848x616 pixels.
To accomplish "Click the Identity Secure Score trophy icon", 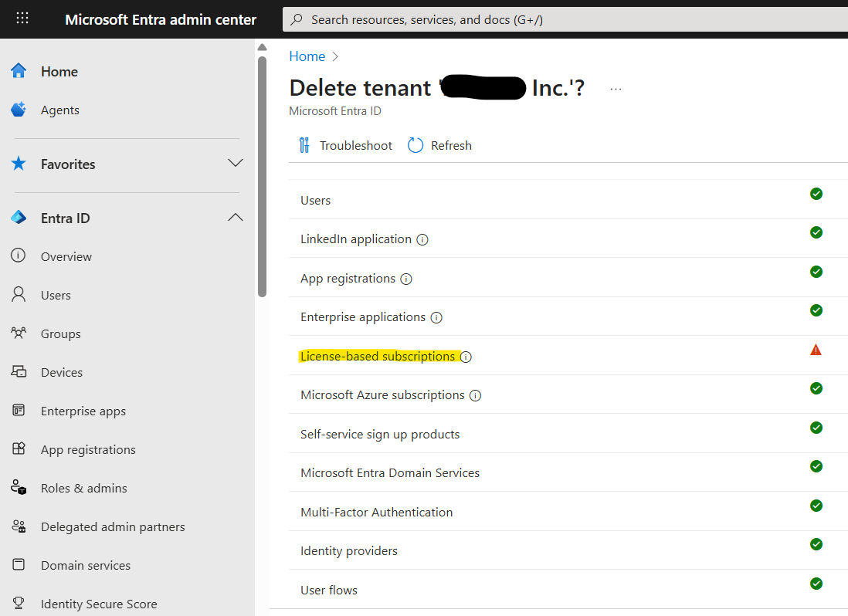I will coord(19,603).
